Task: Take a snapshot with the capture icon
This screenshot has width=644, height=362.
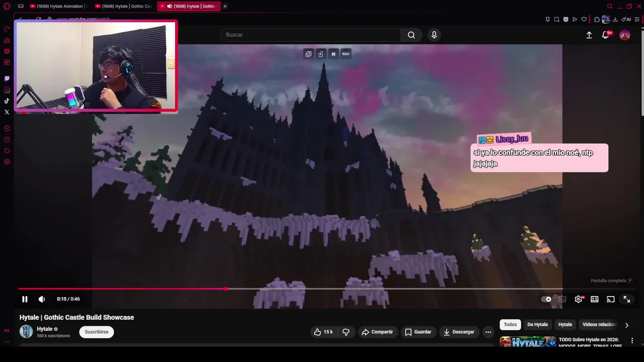Action: pos(556,19)
